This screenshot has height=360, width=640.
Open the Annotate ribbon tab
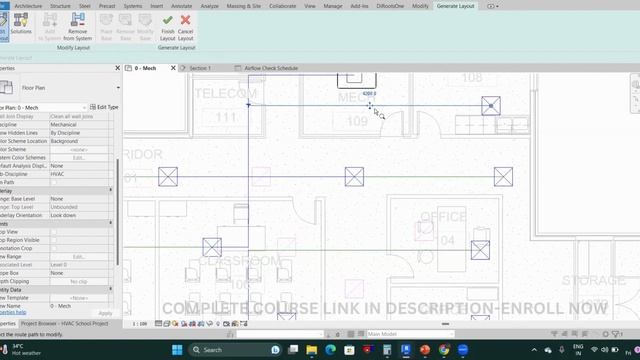pyautogui.click(x=181, y=6)
